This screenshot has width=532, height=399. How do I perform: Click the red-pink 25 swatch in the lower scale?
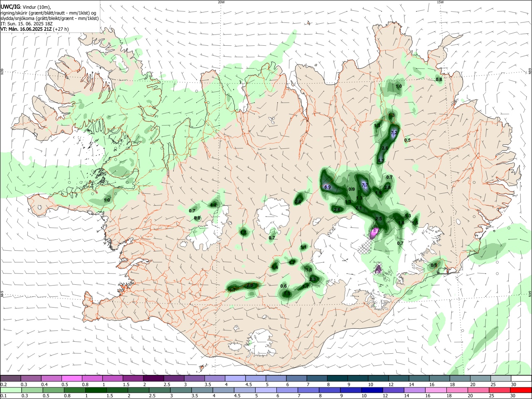(x=500, y=390)
